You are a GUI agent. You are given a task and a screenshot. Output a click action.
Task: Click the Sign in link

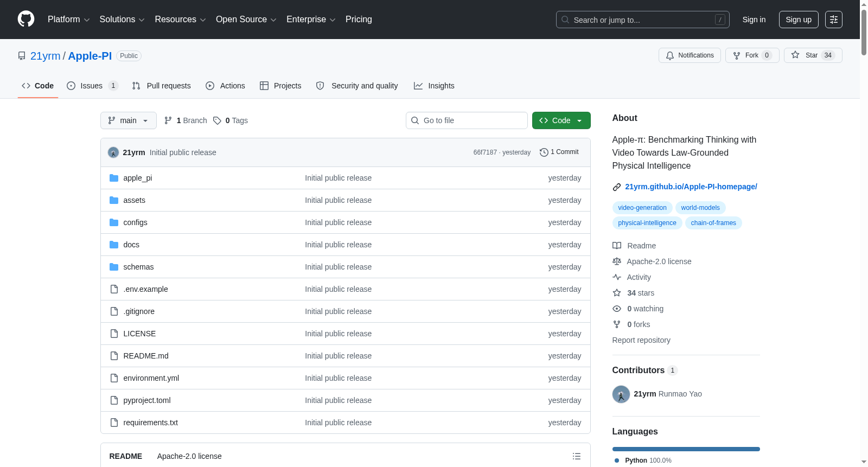(754, 20)
